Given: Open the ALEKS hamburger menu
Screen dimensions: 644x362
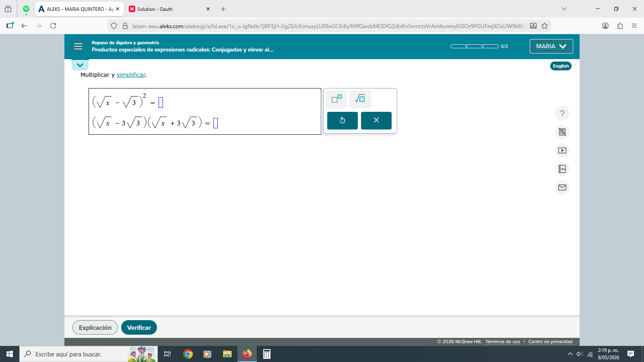Looking at the screenshot, I should tap(78, 47).
